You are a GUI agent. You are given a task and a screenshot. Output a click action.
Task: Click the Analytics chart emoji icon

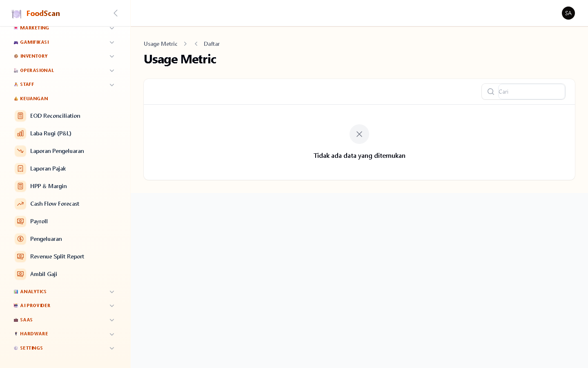[x=16, y=292]
